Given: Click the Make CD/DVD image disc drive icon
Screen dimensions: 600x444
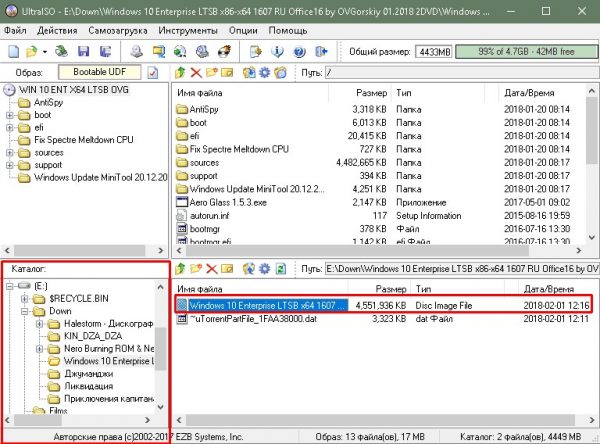Looking at the screenshot, I should pos(136,51).
